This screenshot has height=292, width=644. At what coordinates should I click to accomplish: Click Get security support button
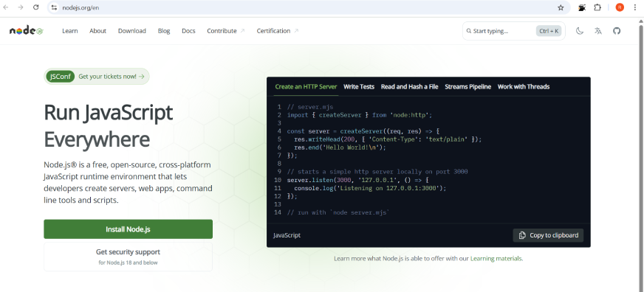[x=129, y=257]
